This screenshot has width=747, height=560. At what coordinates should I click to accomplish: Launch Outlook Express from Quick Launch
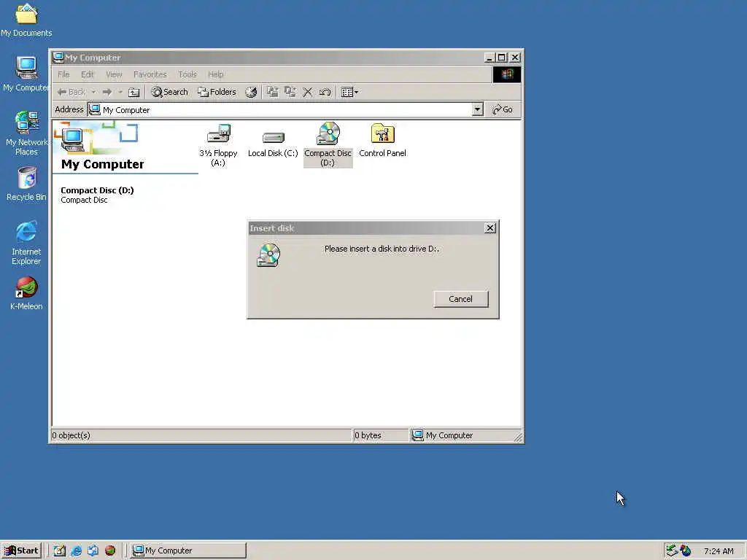click(93, 551)
